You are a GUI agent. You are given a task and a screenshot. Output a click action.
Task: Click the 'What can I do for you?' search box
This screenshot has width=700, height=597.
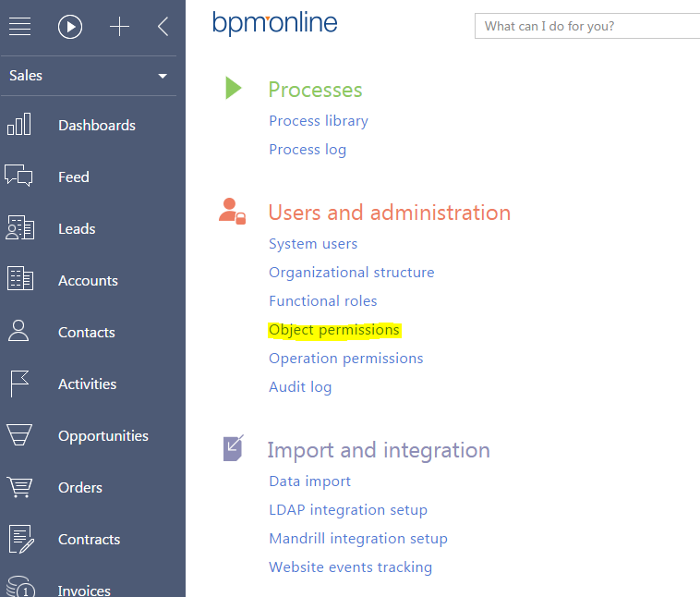(587, 26)
